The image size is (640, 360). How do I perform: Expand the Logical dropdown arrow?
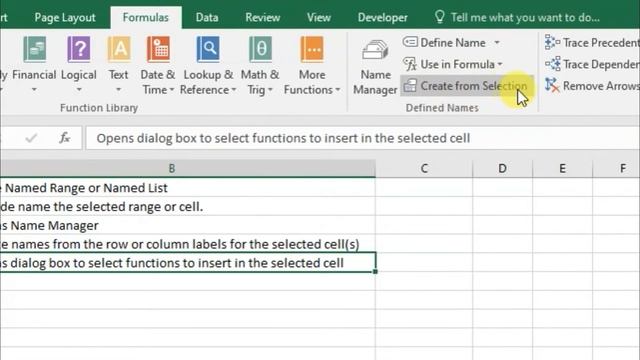[79, 89]
